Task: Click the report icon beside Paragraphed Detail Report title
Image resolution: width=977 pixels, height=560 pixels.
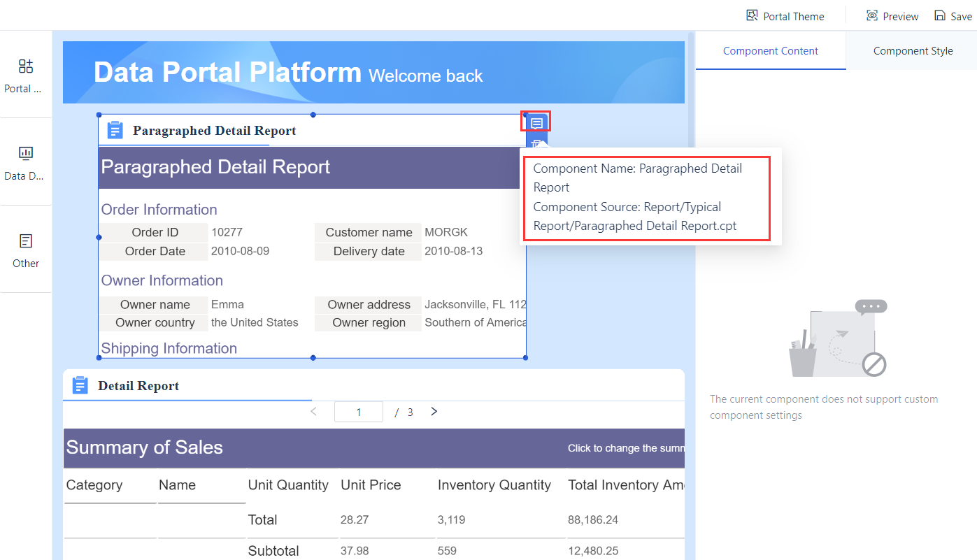Action: pyautogui.click(x=115, y=129)
